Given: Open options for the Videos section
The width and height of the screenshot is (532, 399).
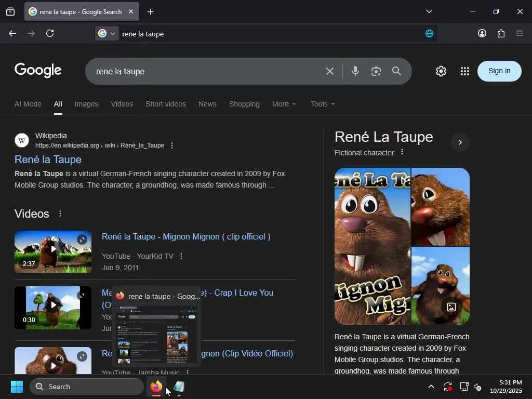Looking at the screenshot, I should 60,214.
